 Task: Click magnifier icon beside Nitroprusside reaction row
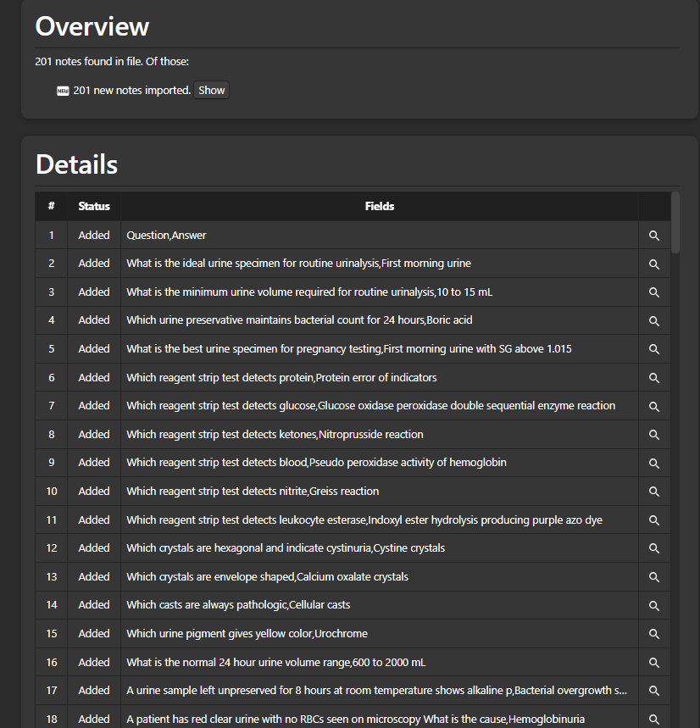(x=653, y=434)
